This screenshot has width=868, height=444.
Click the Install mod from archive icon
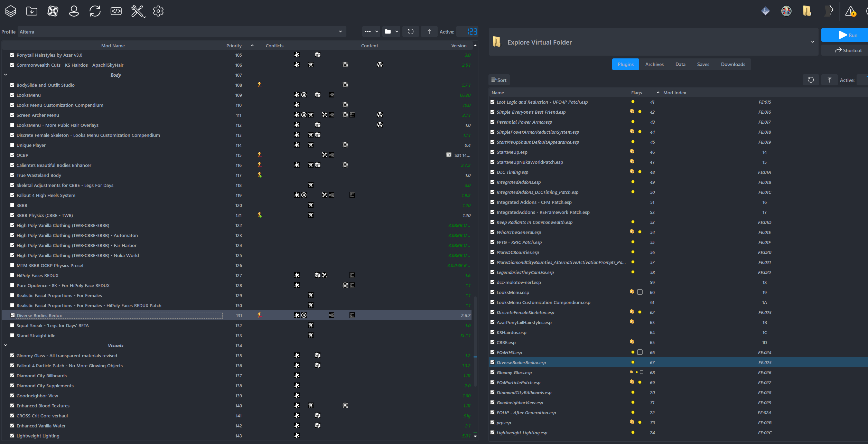(x=32, y=11)
